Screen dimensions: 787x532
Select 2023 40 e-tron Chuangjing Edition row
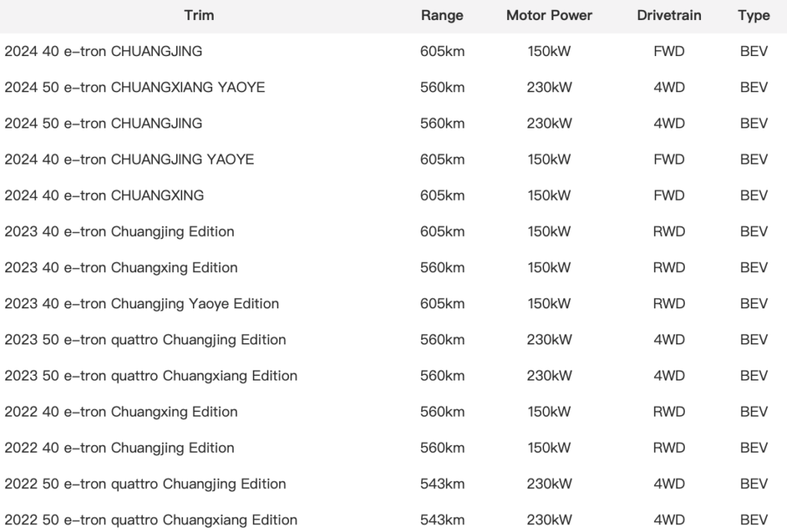119,231
